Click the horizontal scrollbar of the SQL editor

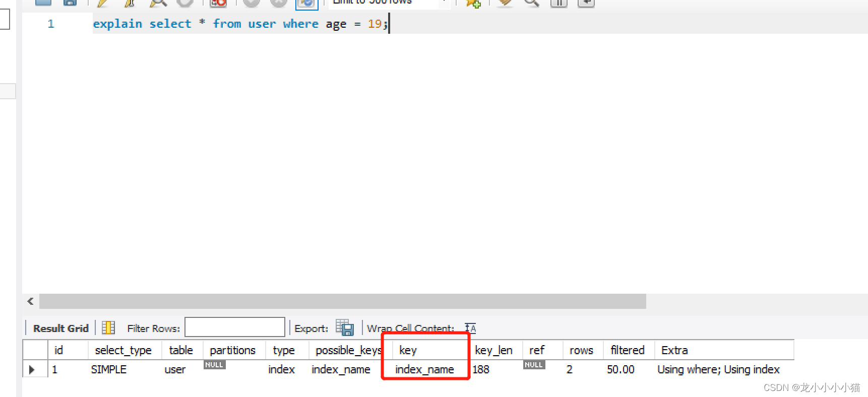click(x=343, y=301)
